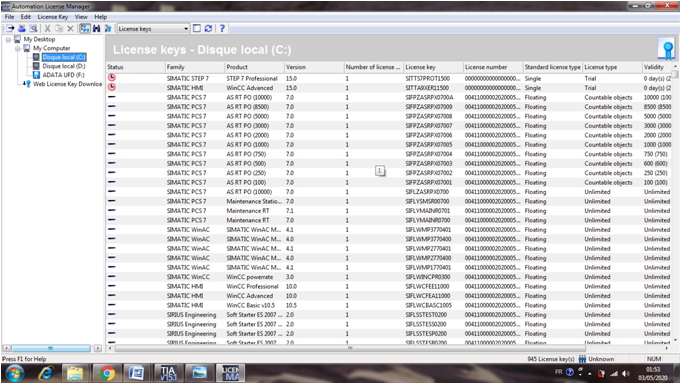Select My Desktop in the tree
The height and width of the screenshot is (384, 681).
click(39, 39)
